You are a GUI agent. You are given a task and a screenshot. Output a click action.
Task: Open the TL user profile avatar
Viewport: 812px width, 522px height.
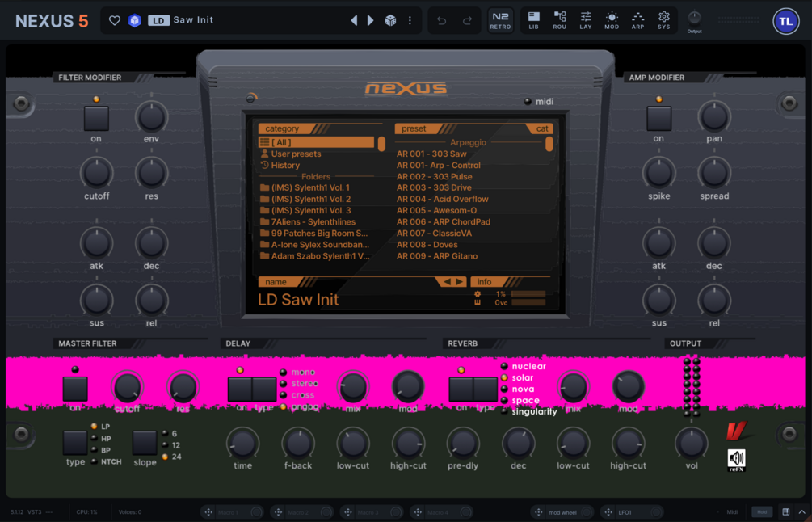coord(785,21)
